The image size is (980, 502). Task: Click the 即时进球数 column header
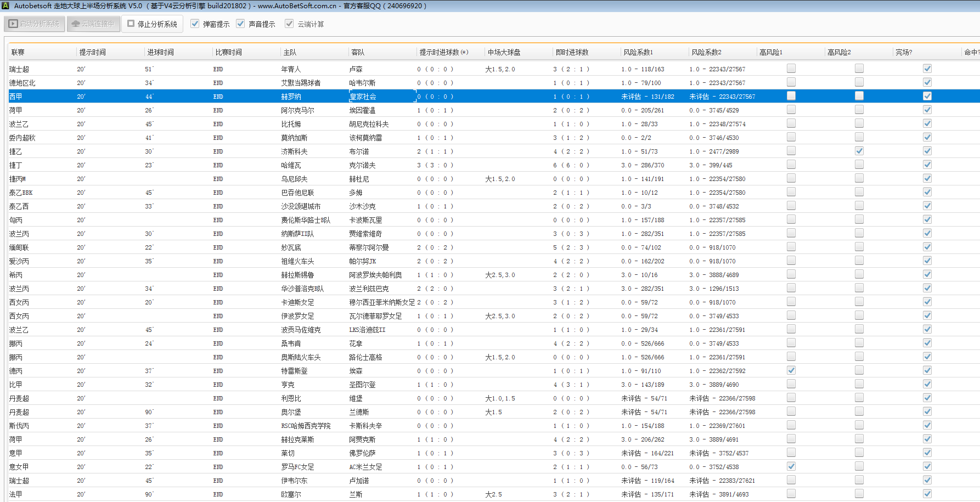pyautogui.click(x=572, y=52)
